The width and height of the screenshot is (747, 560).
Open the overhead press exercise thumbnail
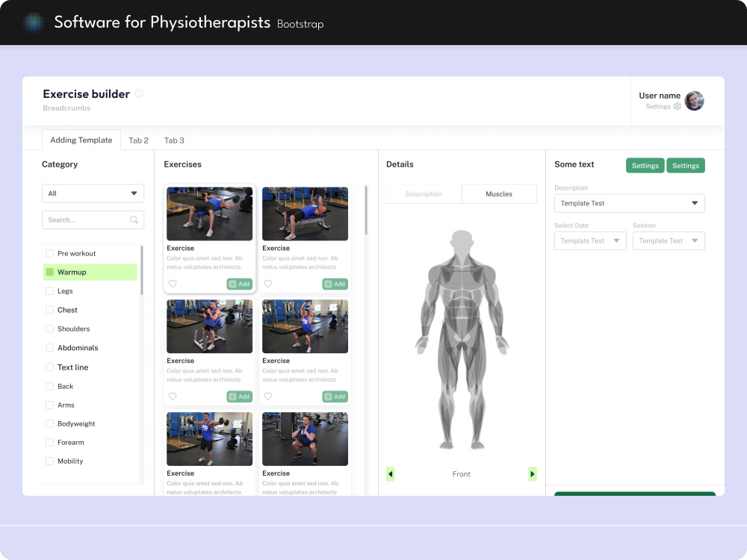pyautogui.click(x=305, y=326)
